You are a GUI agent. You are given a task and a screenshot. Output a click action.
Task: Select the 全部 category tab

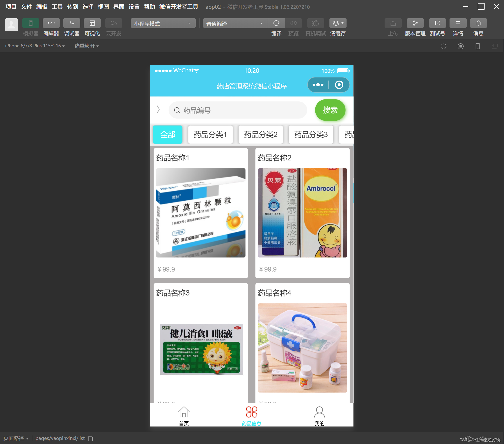tap(168, 134)
